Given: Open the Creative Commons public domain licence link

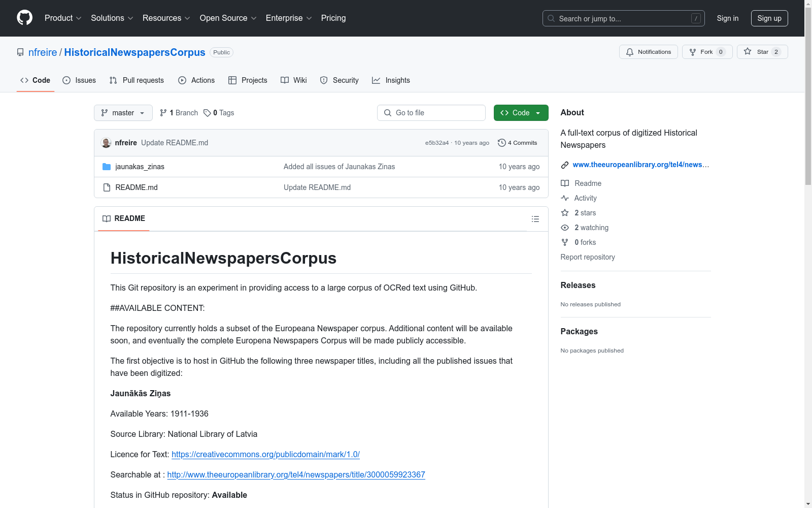Looking at the screenshot, I should (x=265, y=455).
